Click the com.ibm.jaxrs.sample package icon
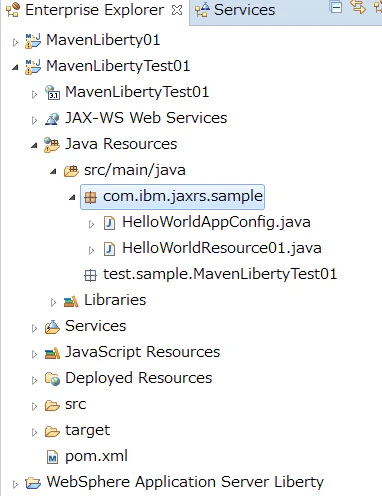This screenshot has height=496, width=382. [x=90, y=197]
